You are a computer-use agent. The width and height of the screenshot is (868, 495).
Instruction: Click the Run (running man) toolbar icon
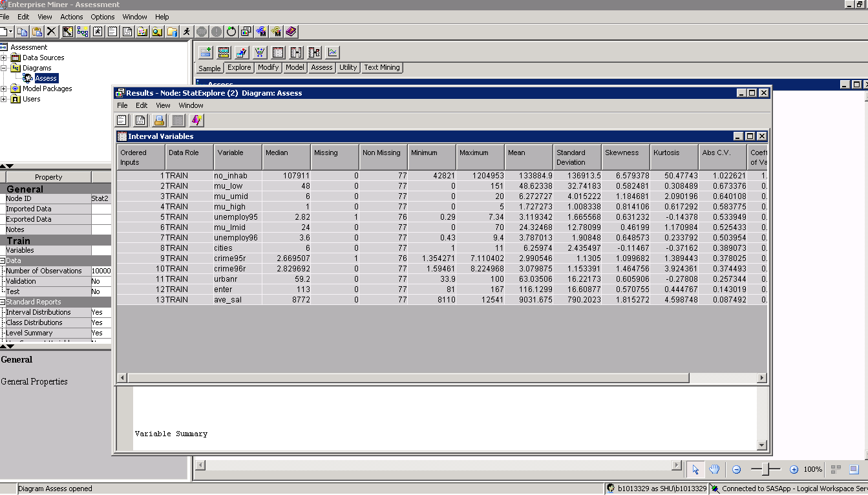(186, 32)
